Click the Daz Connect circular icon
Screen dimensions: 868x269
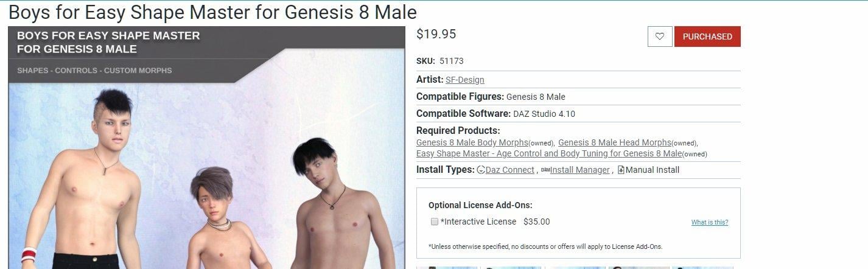click(481, 170)
